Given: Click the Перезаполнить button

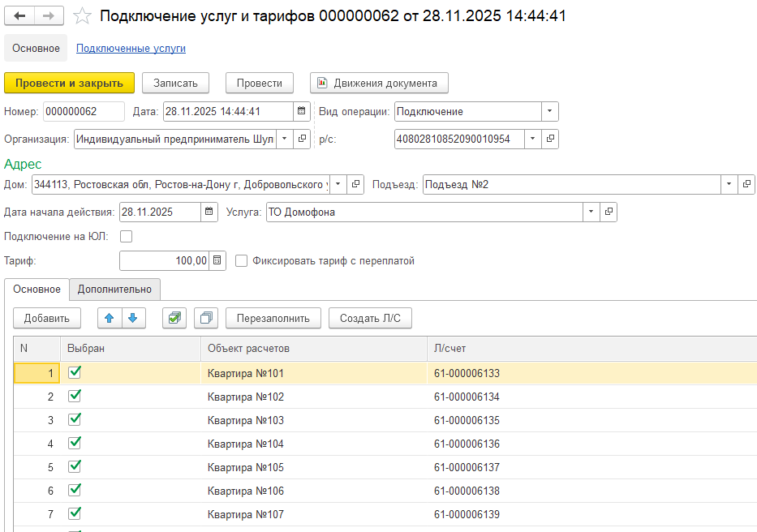Looking at the screenshot, I should (273, 318).
